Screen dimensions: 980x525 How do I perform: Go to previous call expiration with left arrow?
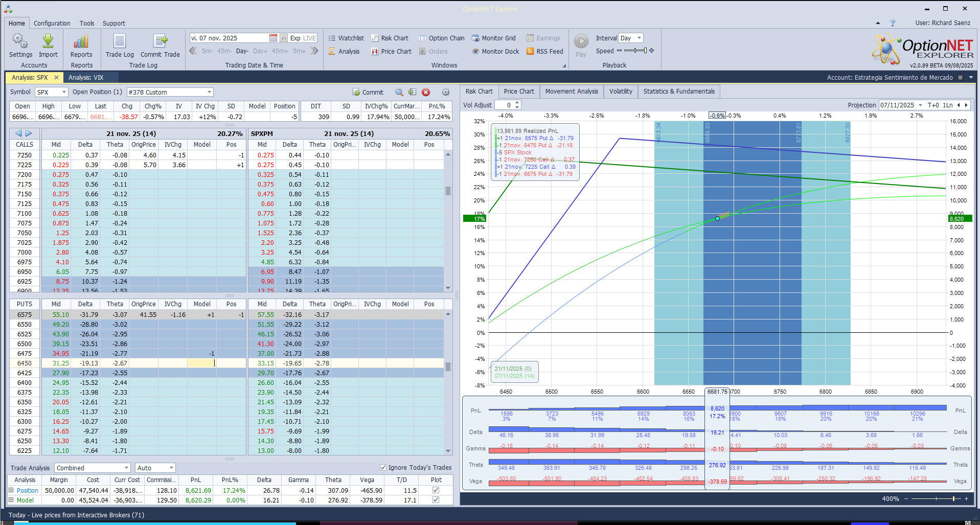[x=18, y=133]
